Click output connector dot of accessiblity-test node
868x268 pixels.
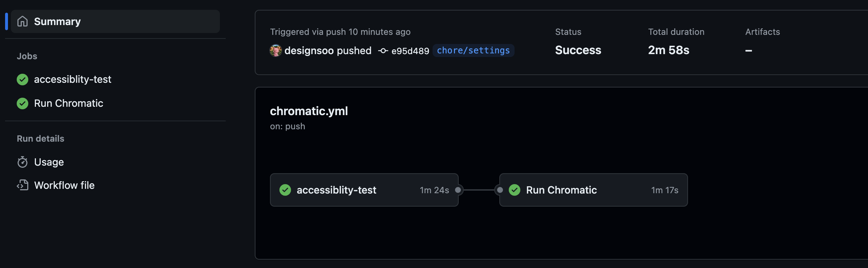click(458, 190)
